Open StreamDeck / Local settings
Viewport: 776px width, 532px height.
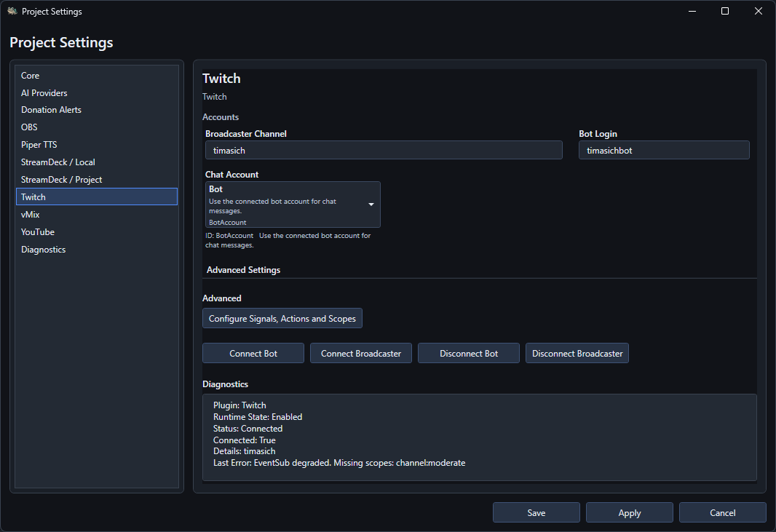coord(97,162)
